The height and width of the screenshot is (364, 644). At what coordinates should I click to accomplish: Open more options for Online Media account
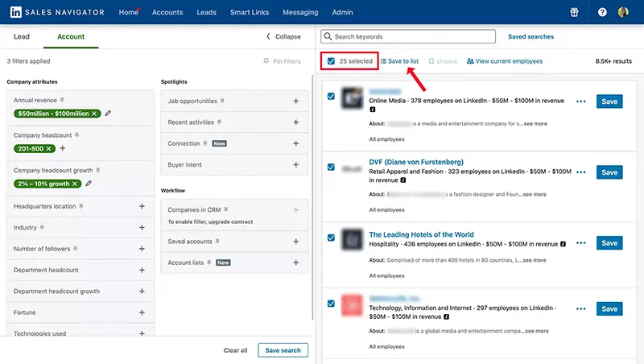[x=580, y=101]
